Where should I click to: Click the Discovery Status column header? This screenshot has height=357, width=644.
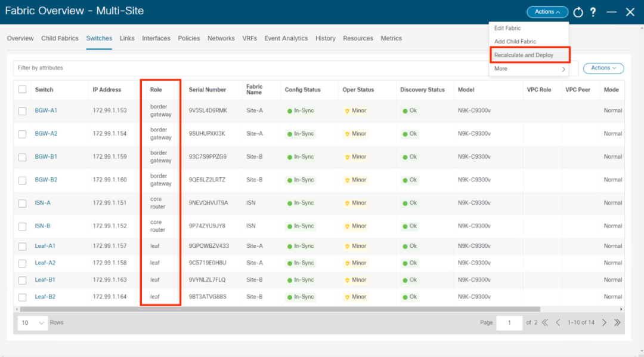[422, 90]
